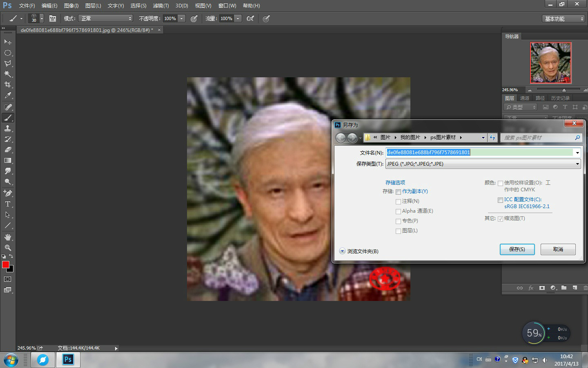Check the Alpha 通道(E) checkbox
This screenshot has height=368, width=588.
[398, 211]
